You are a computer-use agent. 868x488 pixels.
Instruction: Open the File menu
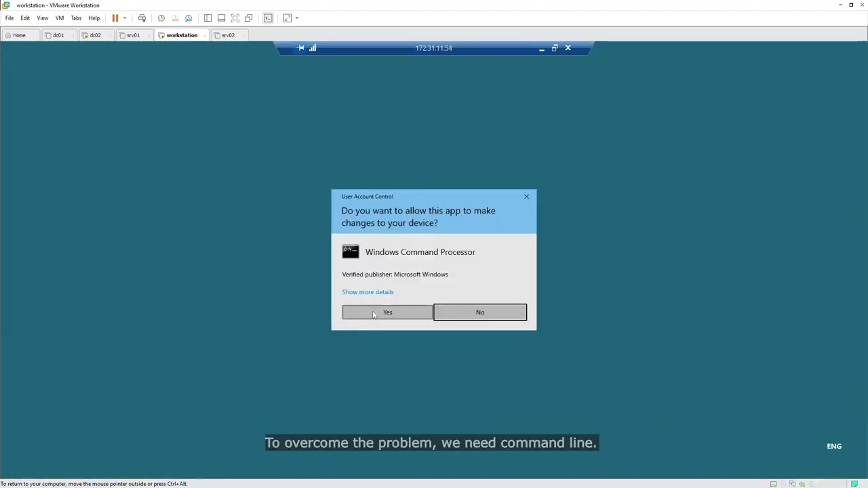point(9,18)
